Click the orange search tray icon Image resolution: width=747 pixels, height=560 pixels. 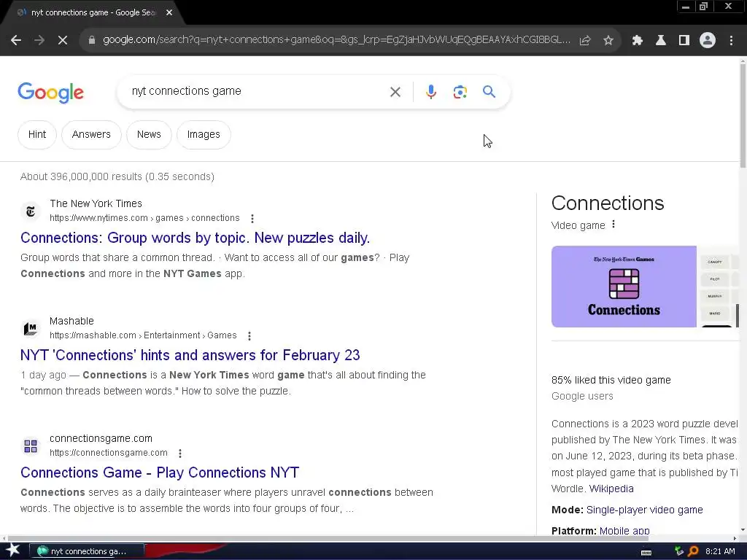click(x=693, y=551)
